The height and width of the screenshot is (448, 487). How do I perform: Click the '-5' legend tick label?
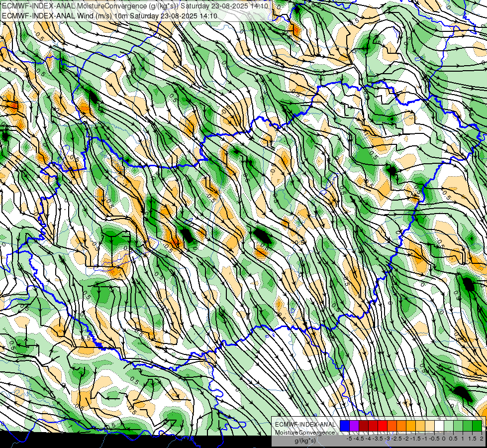pyautogui.click(x=349, y=439)
